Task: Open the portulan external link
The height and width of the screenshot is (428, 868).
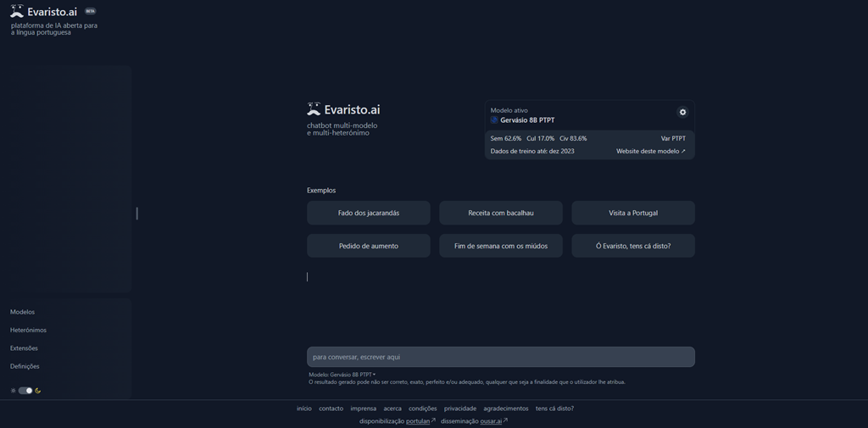Action: (x=420, y=421)
